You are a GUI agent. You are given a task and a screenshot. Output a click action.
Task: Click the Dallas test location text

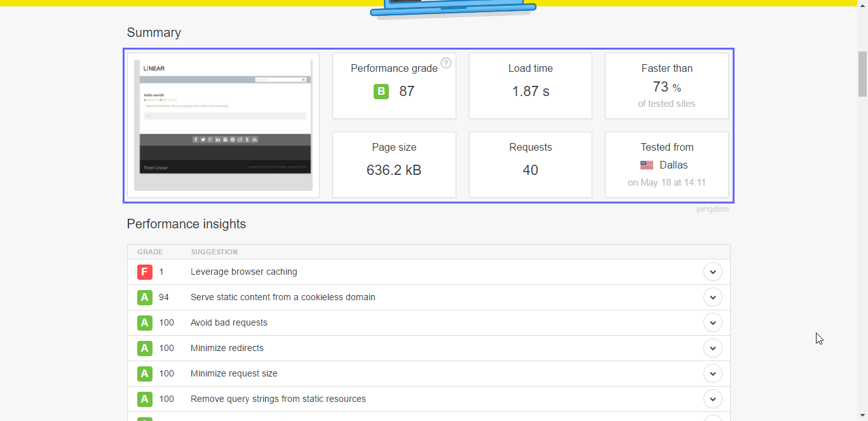tap(674, 165)
